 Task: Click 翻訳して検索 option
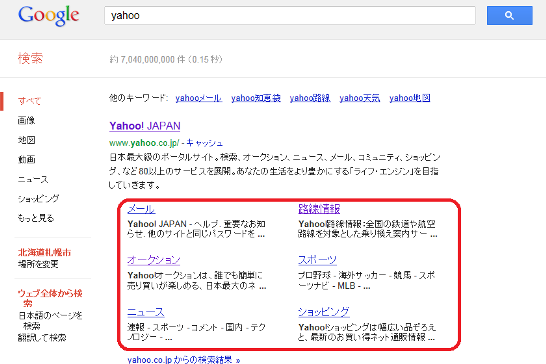[x=42, y=338]
